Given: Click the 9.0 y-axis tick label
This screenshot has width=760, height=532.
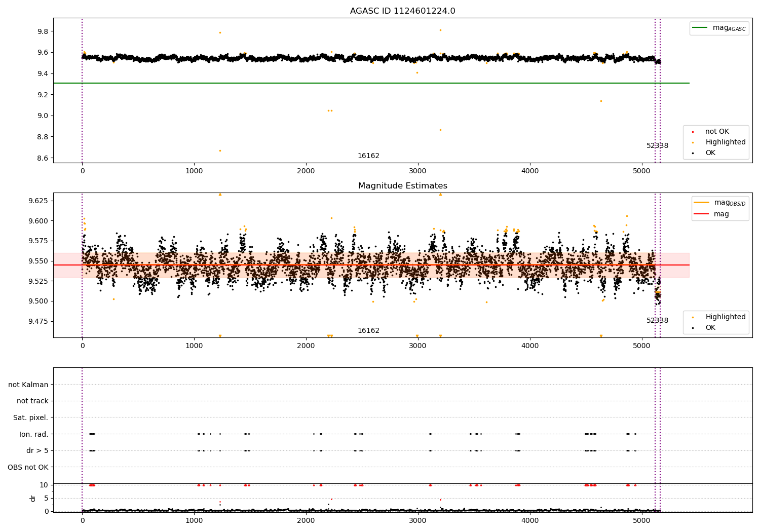Looking at the screenshot, I should (43, 116).
